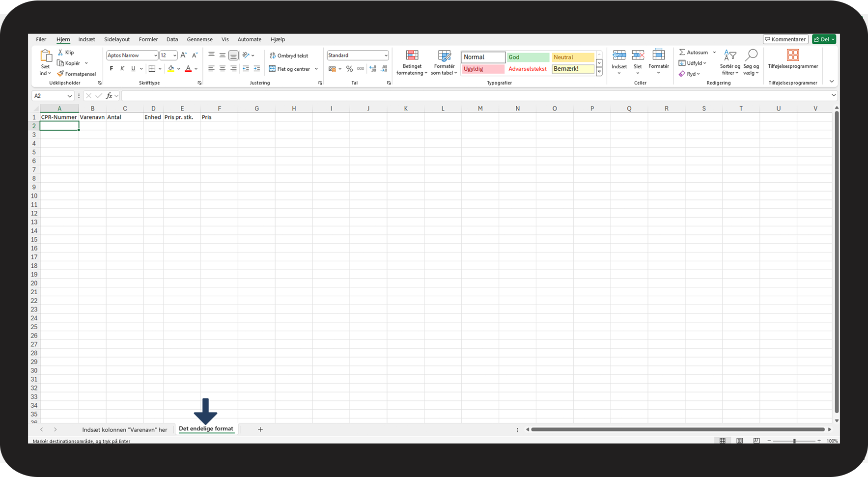868x477 pixels.
Task: Open Betinget formatering icon
Action: tap(412, 55)
